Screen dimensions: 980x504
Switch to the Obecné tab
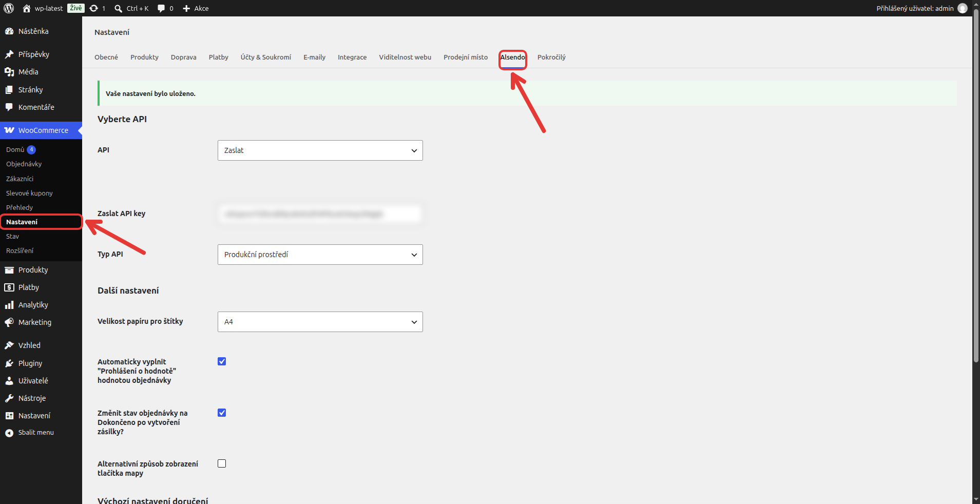pyautogui.click(x=106, y=57)
